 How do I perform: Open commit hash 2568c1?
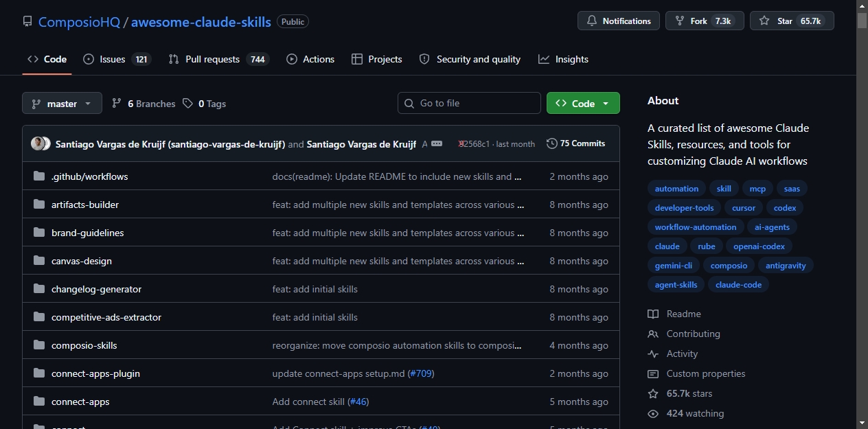(x=474, y=144)
